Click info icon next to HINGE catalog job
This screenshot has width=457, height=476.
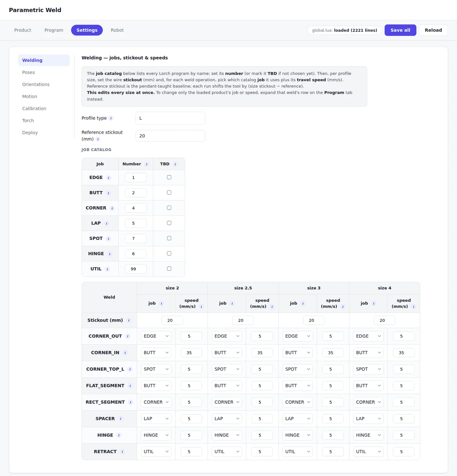(x=110, y=254)
